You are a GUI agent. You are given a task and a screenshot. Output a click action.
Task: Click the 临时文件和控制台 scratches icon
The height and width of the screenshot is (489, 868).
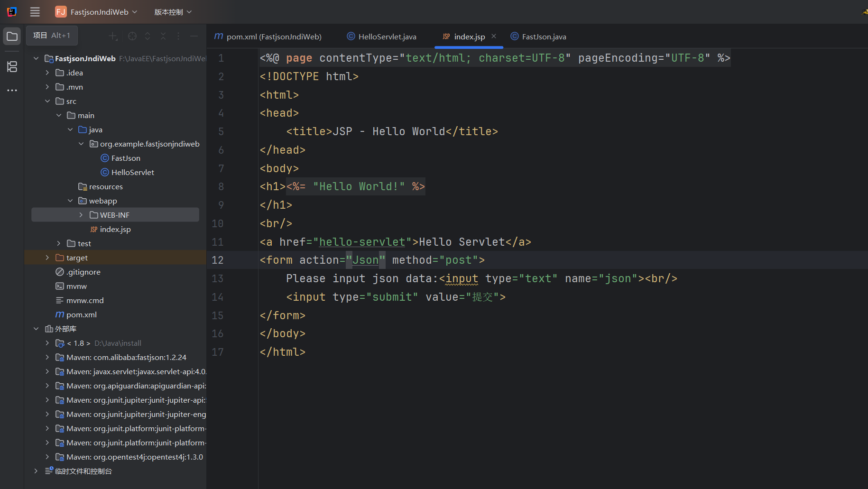(49, 471)
